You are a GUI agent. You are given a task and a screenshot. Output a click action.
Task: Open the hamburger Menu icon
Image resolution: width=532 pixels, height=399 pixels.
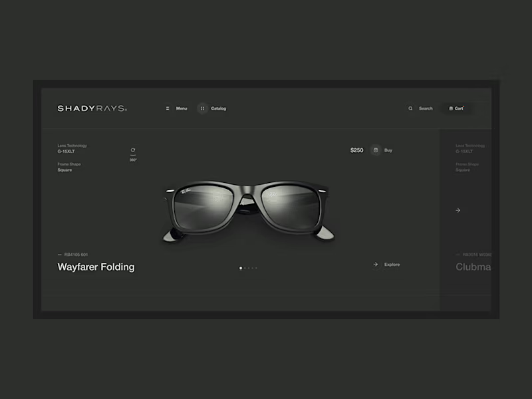point(168,108)
